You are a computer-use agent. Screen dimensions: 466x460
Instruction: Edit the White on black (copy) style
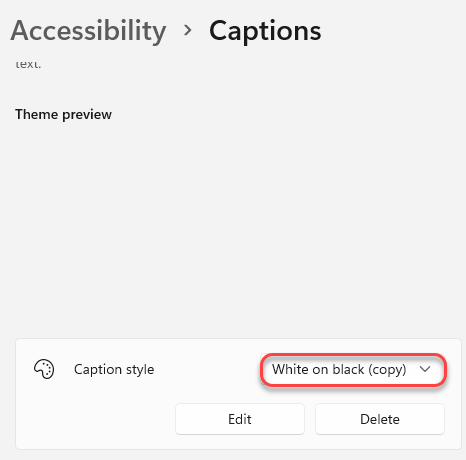[240, 419]
